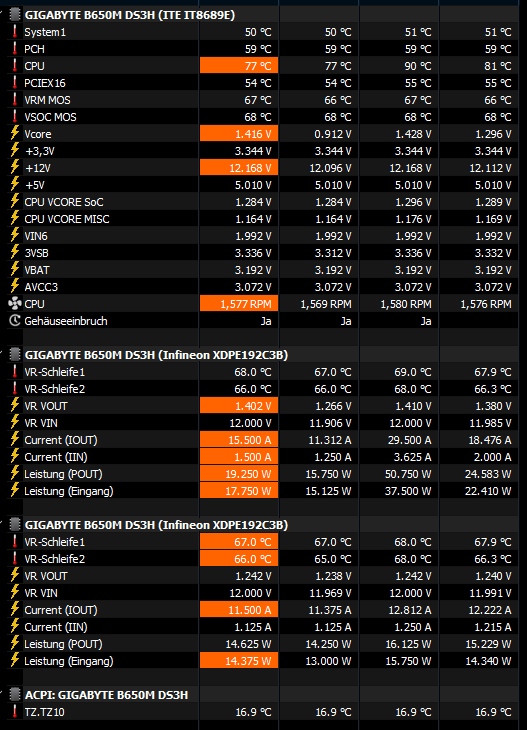Click the clock icon beside Gehäuseeinbruch
The height and width of the screenshot is (730, 527).
pyautogui.click(x=15, y=320)
